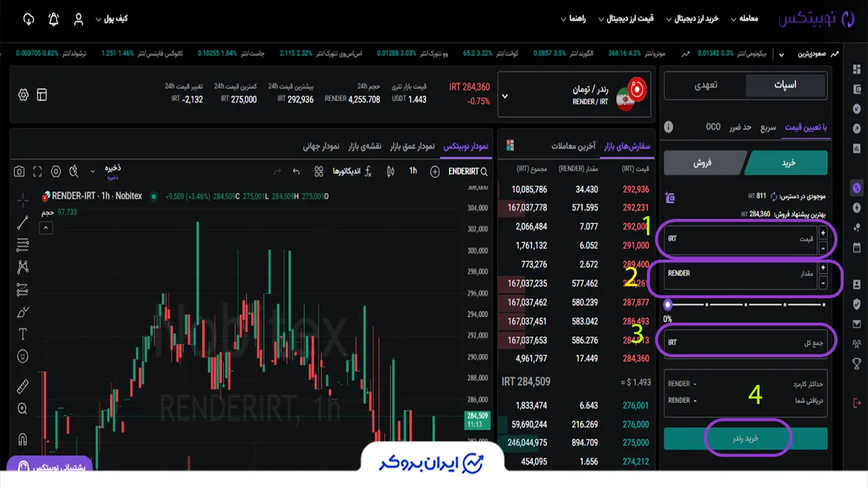
Task: Collapse the volume indicator legend arrow
Action: point(45,228)
